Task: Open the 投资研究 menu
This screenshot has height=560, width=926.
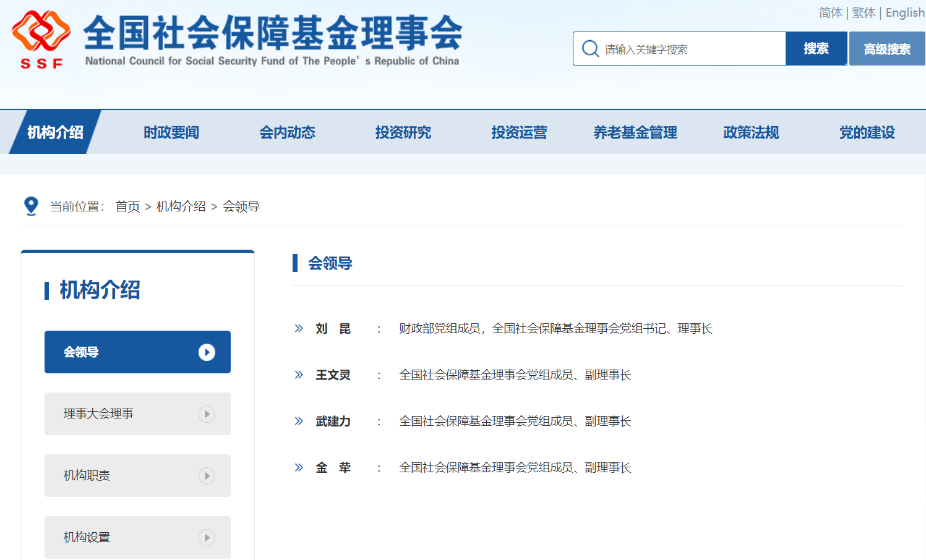Action: tap(403, 132)
